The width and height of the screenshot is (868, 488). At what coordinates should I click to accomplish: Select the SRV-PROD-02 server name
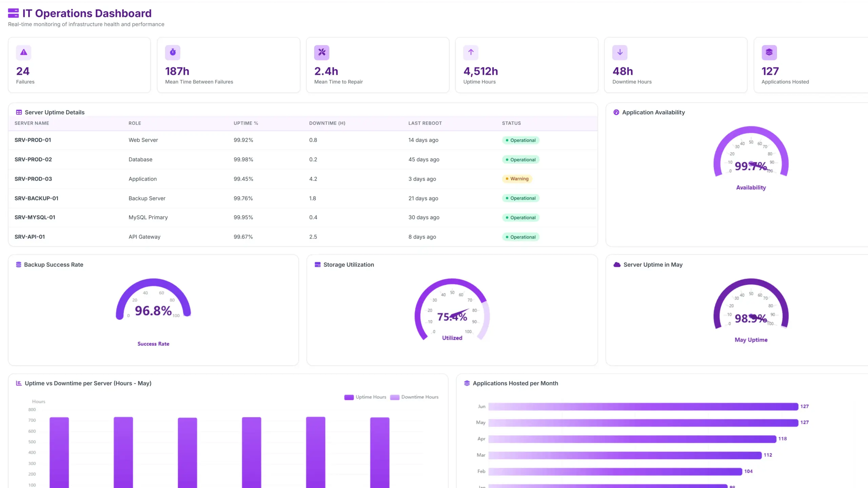(33, 159)
